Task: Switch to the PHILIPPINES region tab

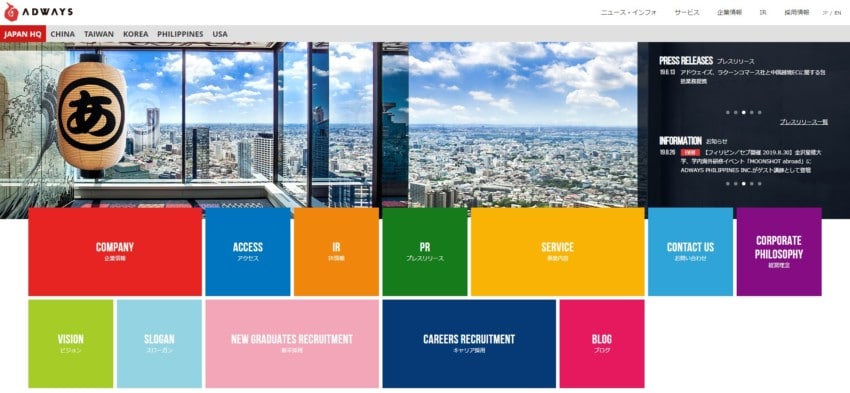Action: (181, 34)
